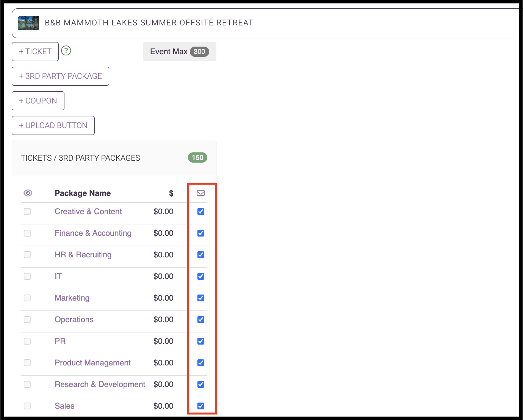Toggle visibility checkbox for Marketing

pyautogui.click(x=27, y=298)
